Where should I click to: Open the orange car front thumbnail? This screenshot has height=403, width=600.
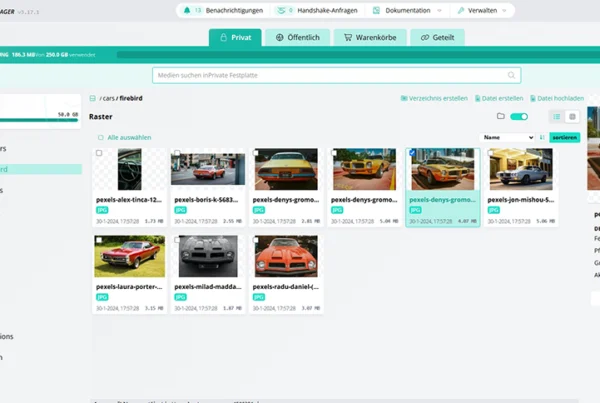[286, 256]
